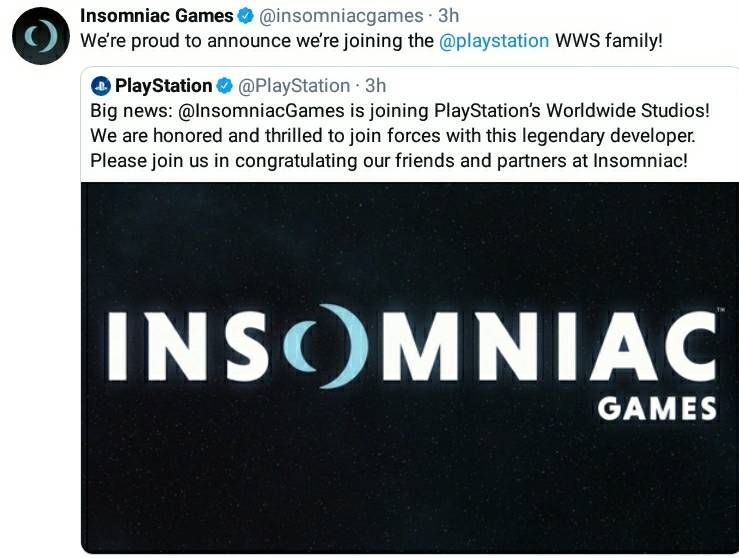Click verified badge next to PlayStation name
Image resolution: width=739 pixels, height=558 pixels.
(224, 86)
